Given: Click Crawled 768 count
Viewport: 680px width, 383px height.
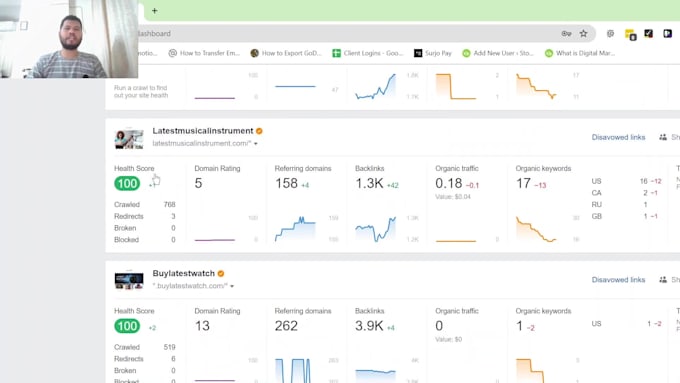Looking at the screenshot, I should (170, 204).
